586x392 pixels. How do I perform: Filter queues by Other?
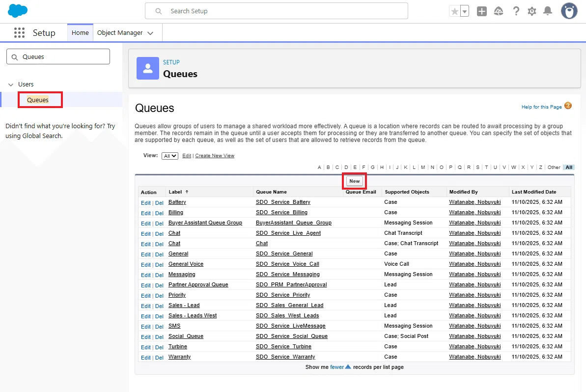click(554, 168)
